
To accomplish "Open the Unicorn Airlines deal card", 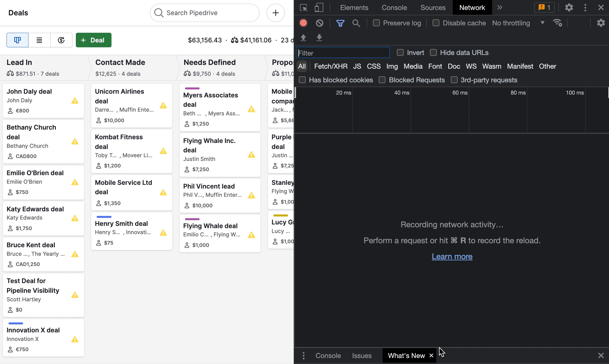I will [132, 105].
